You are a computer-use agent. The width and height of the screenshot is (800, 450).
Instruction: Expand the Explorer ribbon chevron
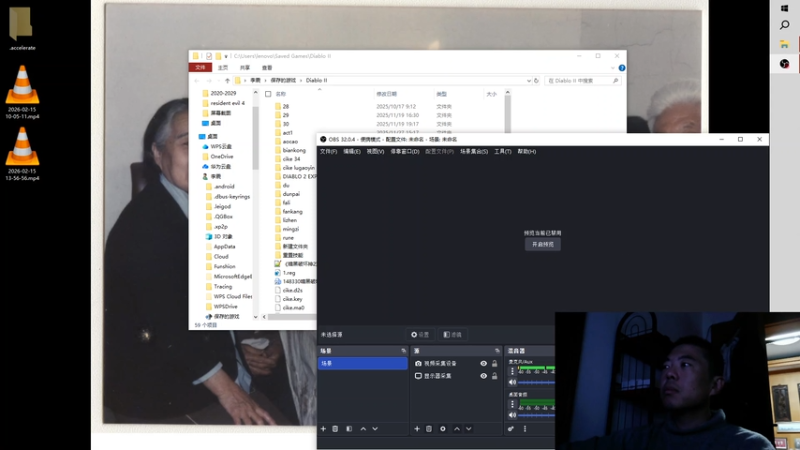point(613,68)
